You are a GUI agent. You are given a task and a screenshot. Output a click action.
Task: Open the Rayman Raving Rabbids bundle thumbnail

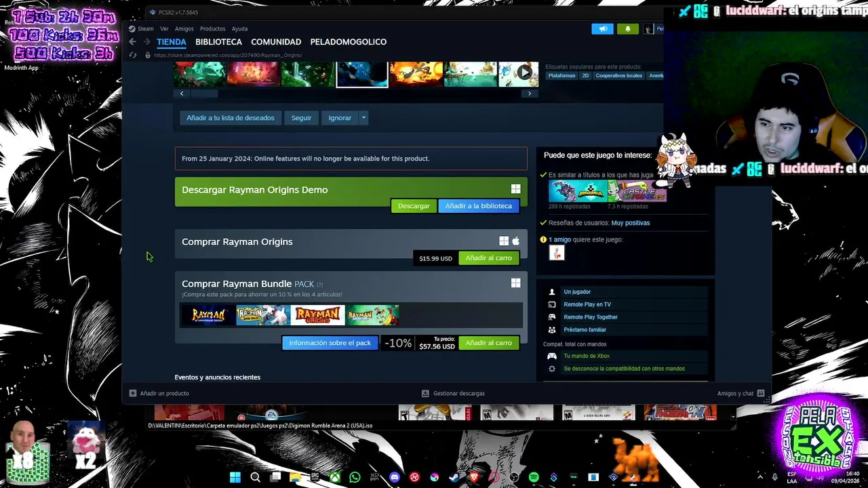coord(263,315)
